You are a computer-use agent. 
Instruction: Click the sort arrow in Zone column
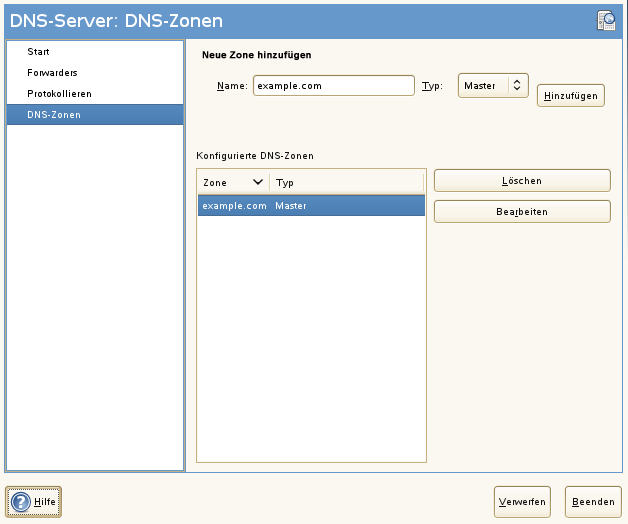tap(258, 182)
